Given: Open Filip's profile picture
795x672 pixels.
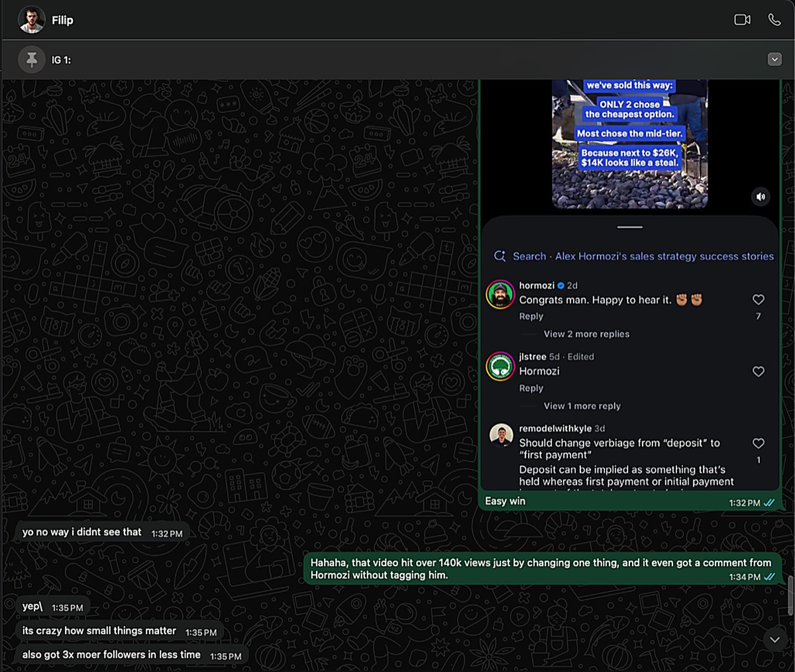Looking at the screenshot, I should (x=32, y=20).
